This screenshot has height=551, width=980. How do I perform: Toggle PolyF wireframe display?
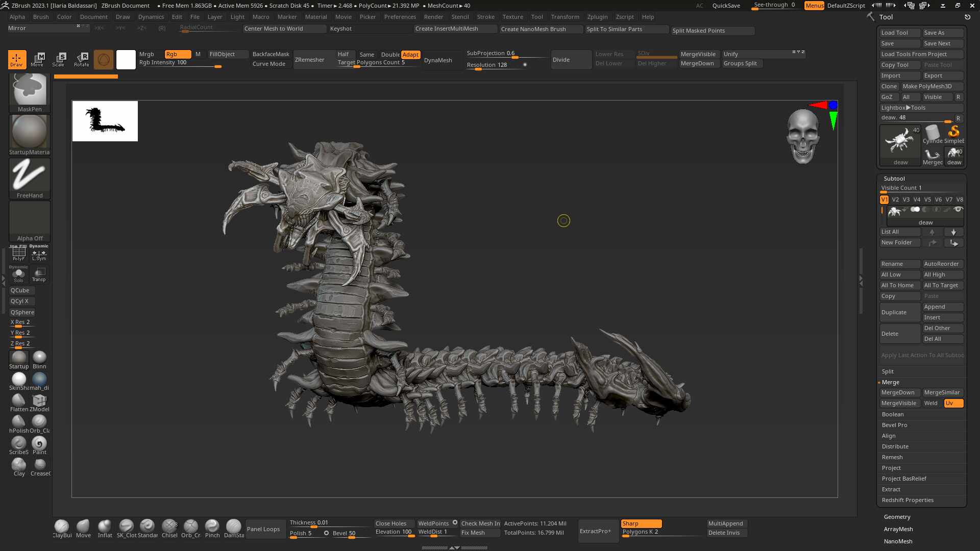point(19,254)
